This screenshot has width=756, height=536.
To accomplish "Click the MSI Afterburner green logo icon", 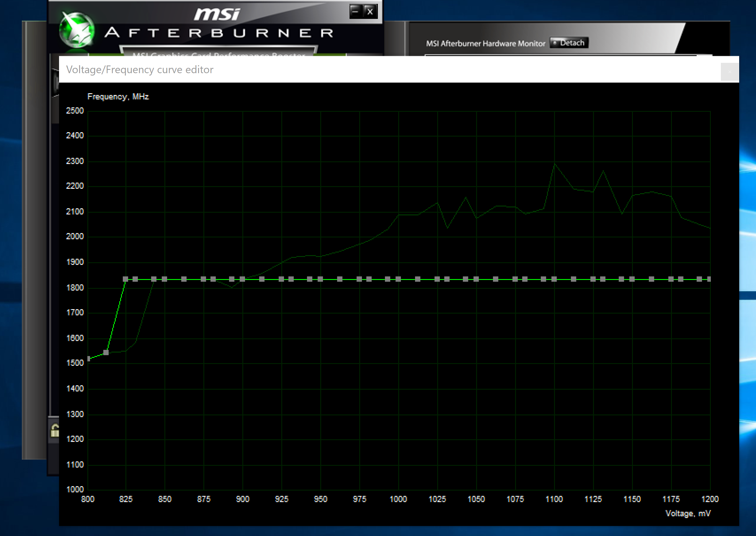I will (x=77, y=30).
